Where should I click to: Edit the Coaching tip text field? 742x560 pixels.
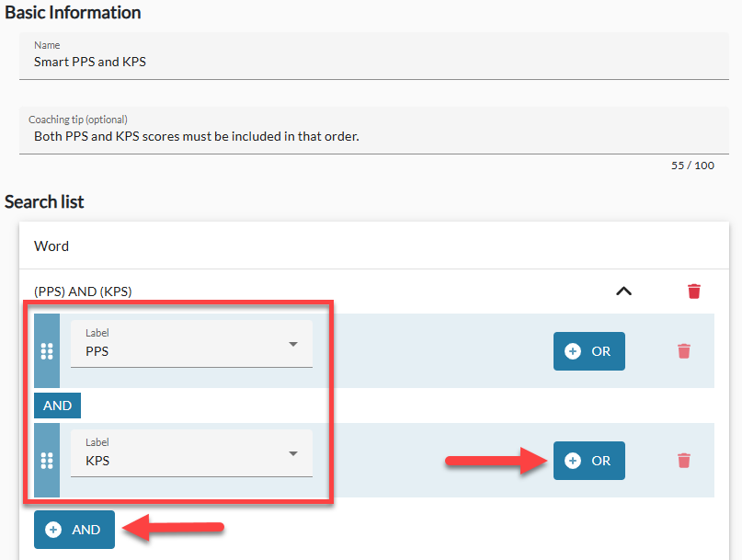coord(374,131)
